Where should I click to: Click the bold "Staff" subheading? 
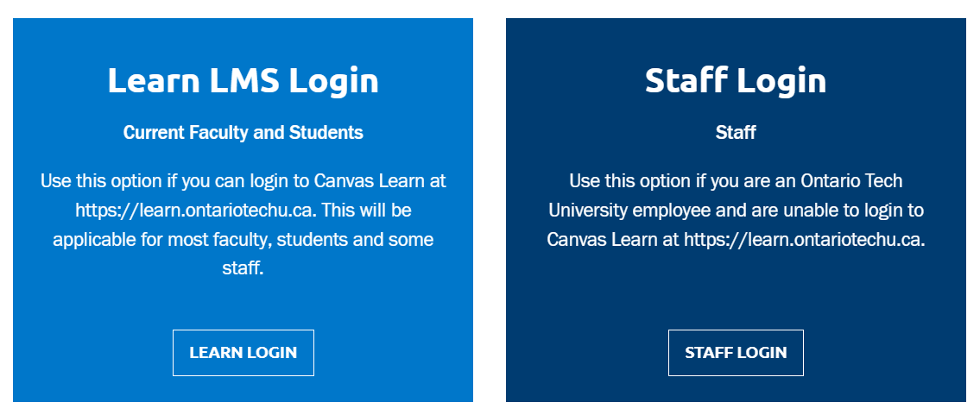coord(736,133)
